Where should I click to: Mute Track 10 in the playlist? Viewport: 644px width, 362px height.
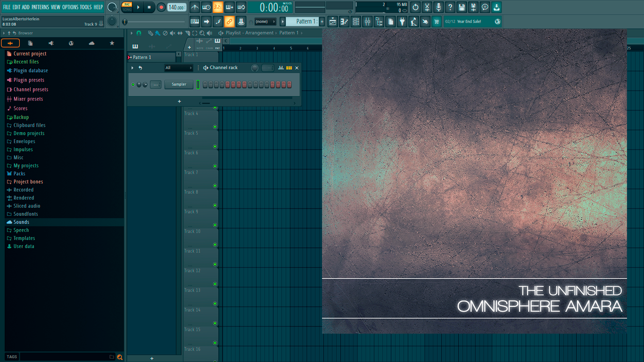[215, 245]
